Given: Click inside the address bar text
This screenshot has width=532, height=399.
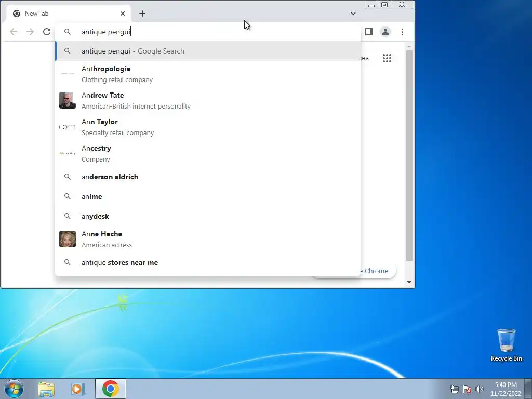Looking at the screenshot, I should click(106, 32).
